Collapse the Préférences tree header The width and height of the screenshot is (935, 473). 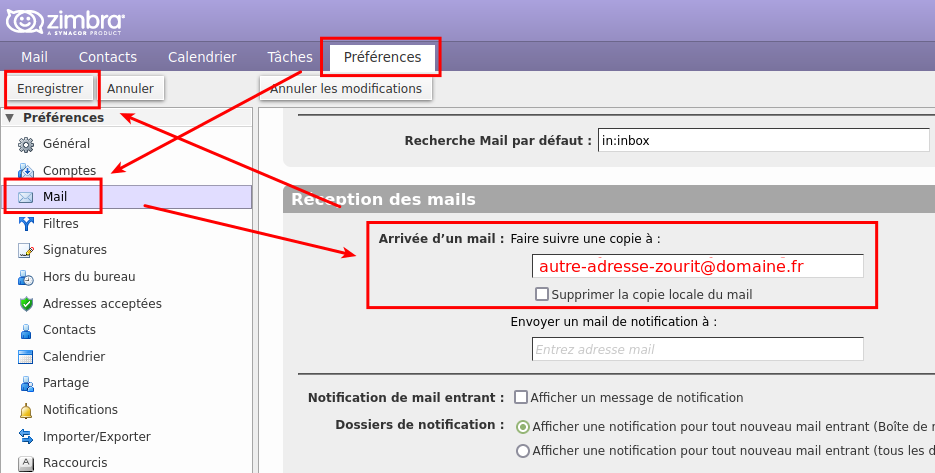(x=10, y=118)
